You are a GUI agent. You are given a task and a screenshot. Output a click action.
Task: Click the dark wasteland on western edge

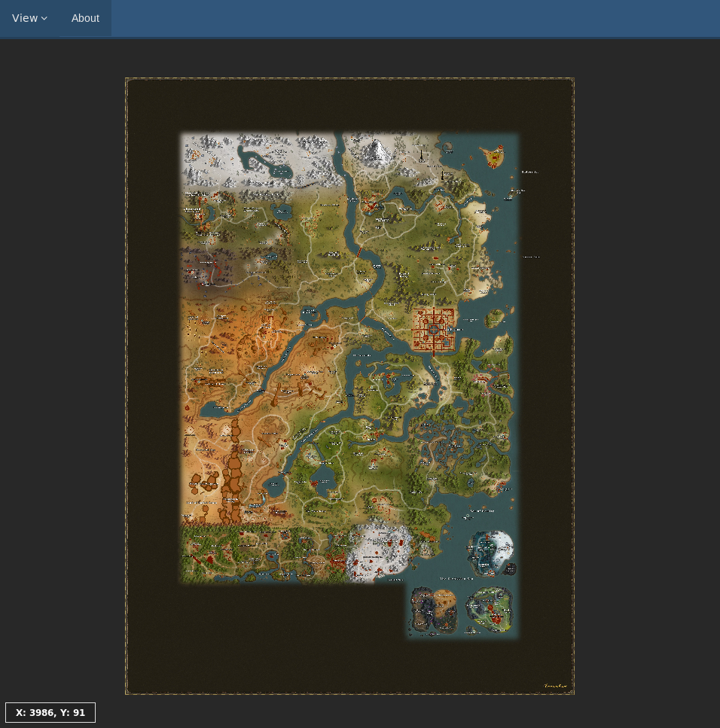click(211, 269)
